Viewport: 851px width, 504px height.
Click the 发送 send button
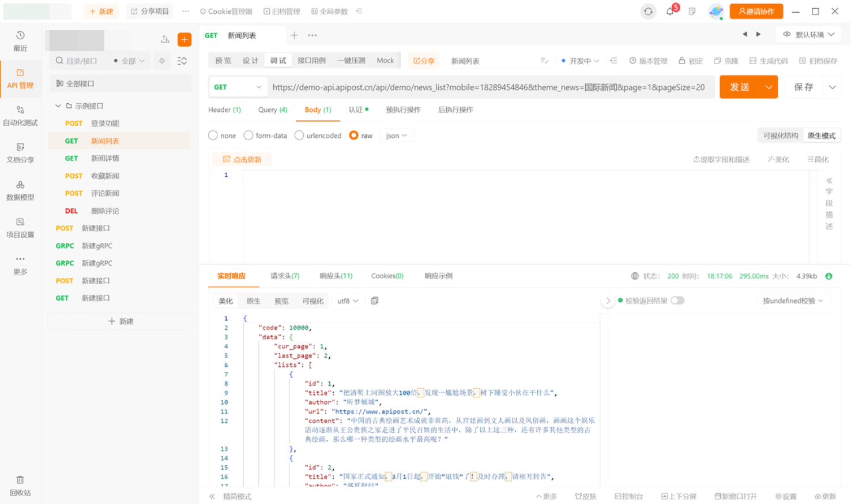pyautogui.click(x=740, y=87)
